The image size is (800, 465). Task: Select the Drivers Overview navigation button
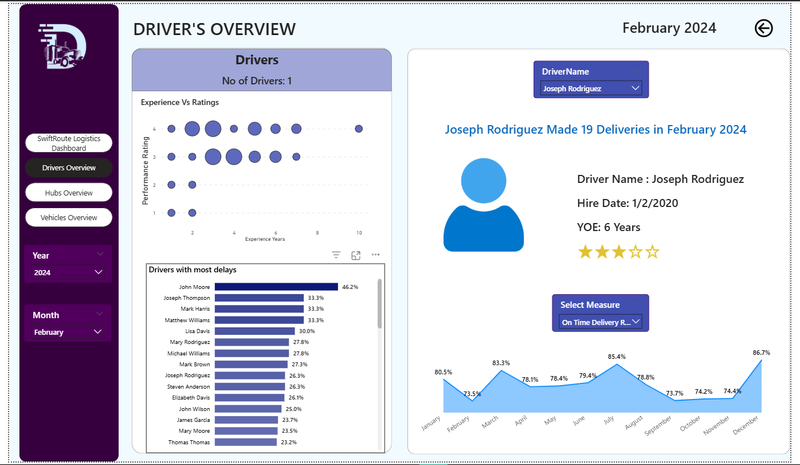[69, 168]
